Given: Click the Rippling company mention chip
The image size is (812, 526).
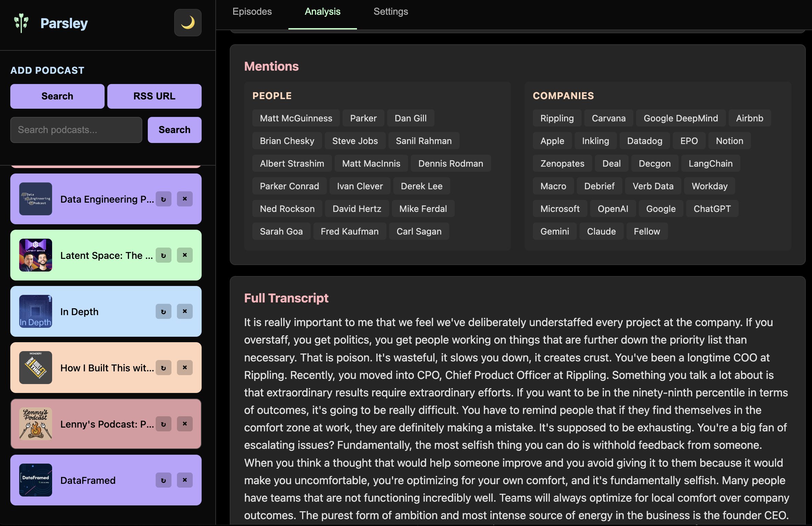Looking at the screenshot, I should pyautogui.click(x=557, y=118).
